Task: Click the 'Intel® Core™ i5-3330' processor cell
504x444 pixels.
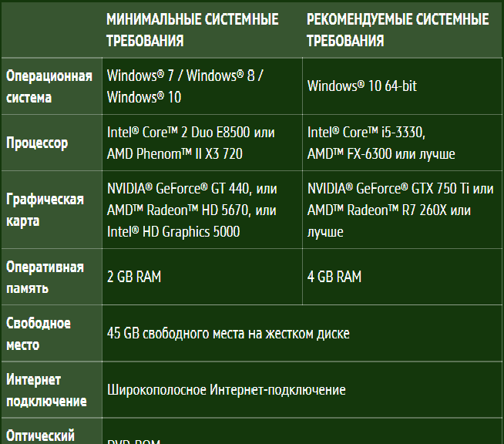Action: point(402,143)
